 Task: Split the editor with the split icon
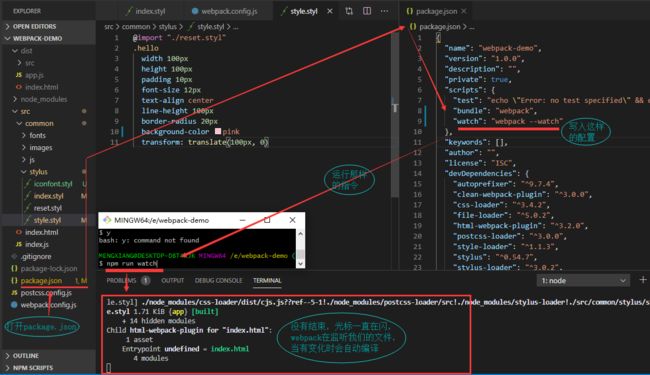(x=367, y=11)
